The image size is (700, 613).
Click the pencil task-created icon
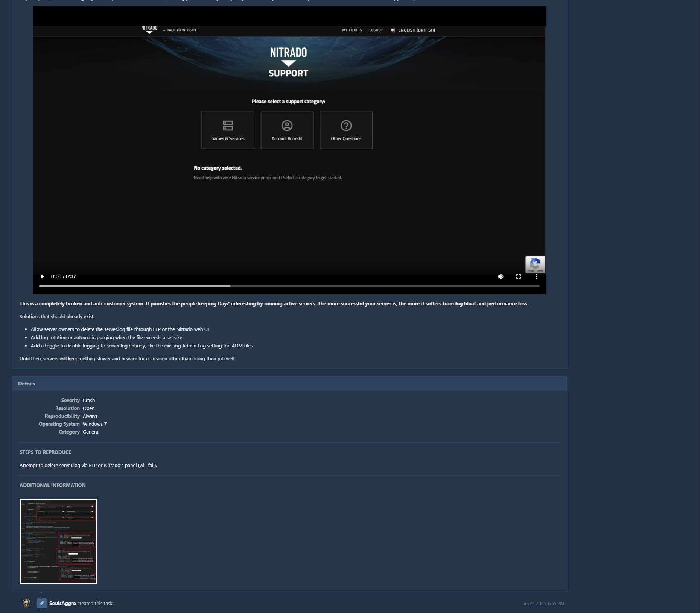[42, 603]
